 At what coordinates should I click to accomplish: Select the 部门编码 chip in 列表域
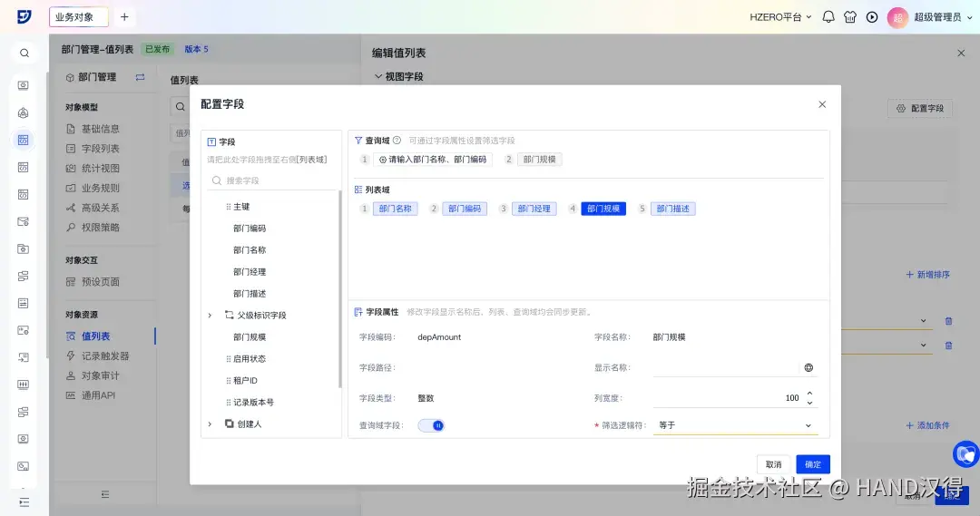pyautogui.click(x=465, y=209)
